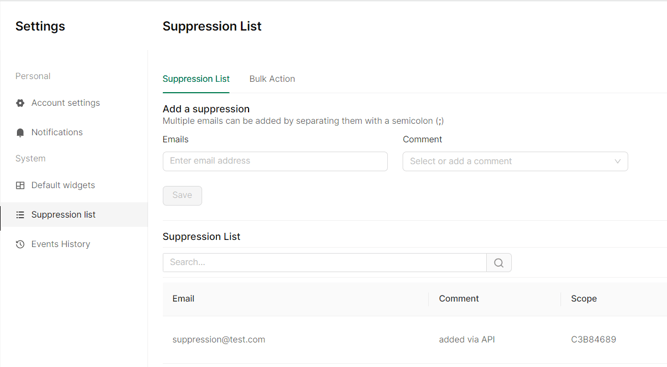Open Events History page
Screen dimensions: 667x367
pos(61,244)
